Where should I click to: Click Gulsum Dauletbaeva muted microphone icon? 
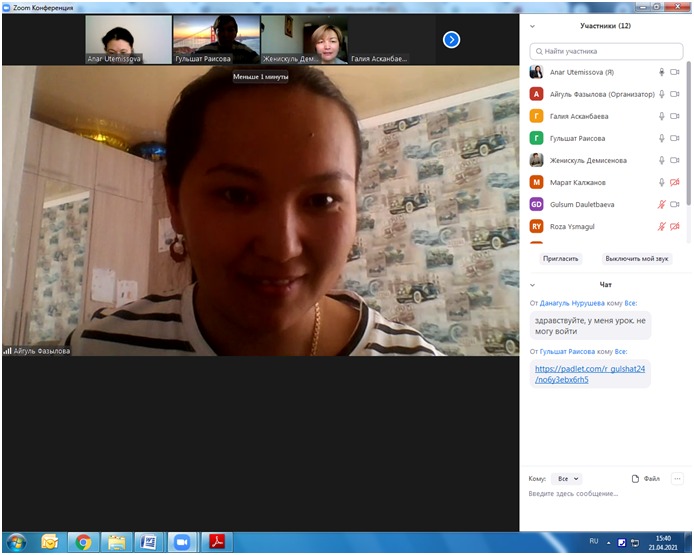(x=661, y=204)
